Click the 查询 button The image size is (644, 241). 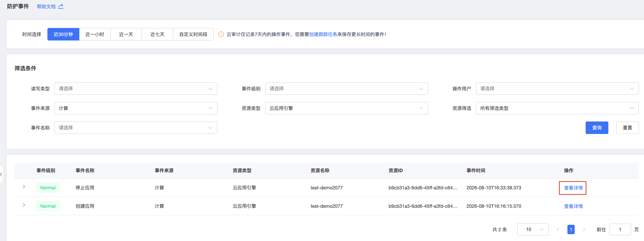[597, 128]
